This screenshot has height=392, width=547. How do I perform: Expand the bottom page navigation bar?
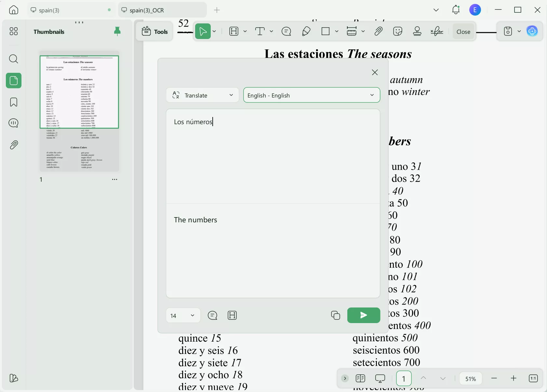(x=345, y=378)
